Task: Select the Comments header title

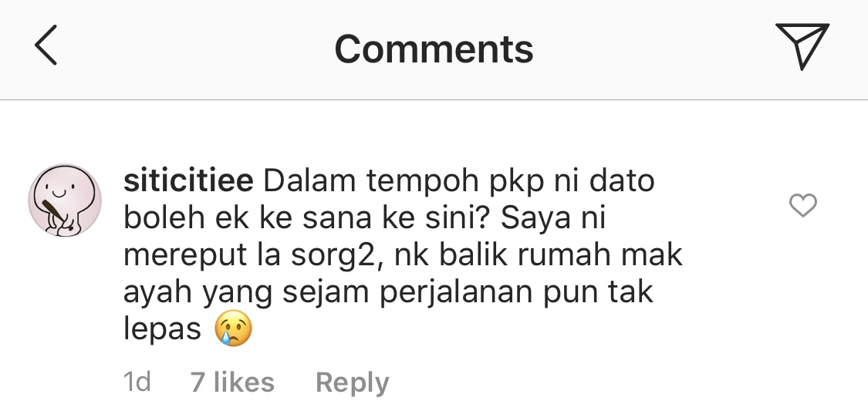Action: click(434, 49)
